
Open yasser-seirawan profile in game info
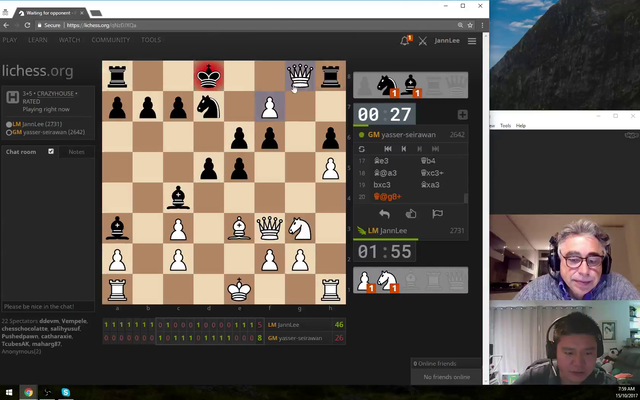[x=49, y=132]
